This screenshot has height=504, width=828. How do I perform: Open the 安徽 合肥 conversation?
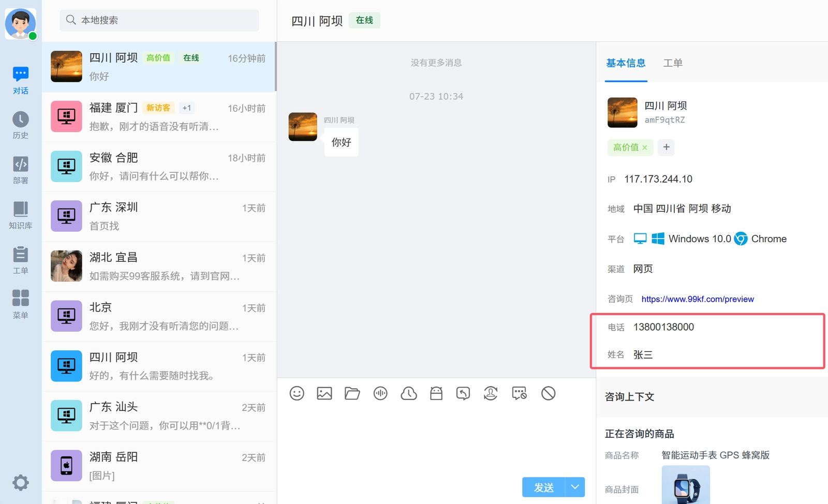click(x=159, y=167)
